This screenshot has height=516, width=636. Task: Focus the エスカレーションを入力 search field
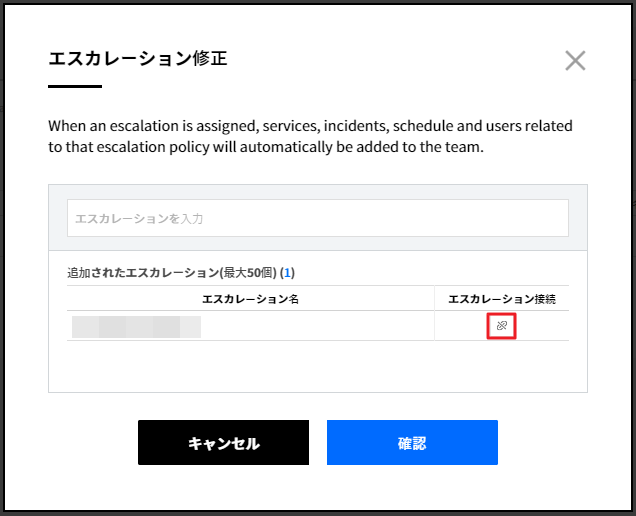(317, 218)
